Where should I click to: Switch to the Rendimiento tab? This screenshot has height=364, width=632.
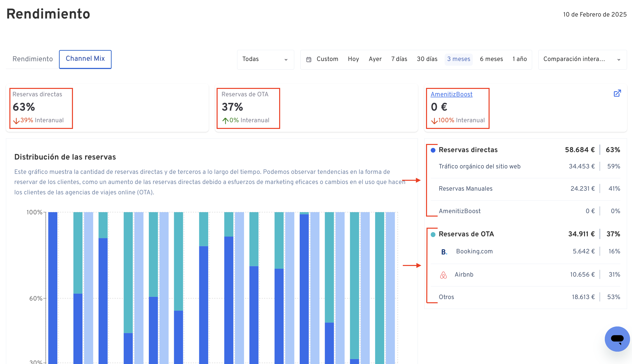pyautogui.click(x=33, y=59)
